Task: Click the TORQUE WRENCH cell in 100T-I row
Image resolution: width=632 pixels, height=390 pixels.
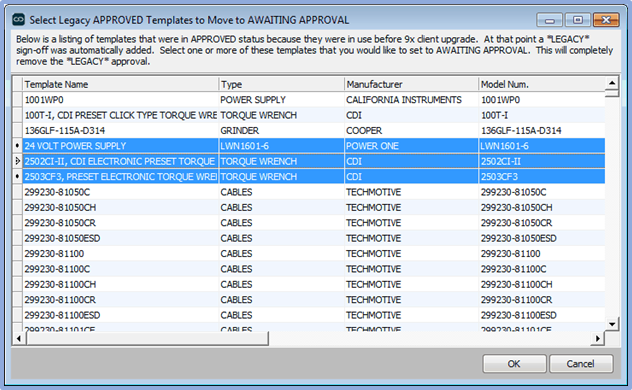Action: [x=281, y=115]
